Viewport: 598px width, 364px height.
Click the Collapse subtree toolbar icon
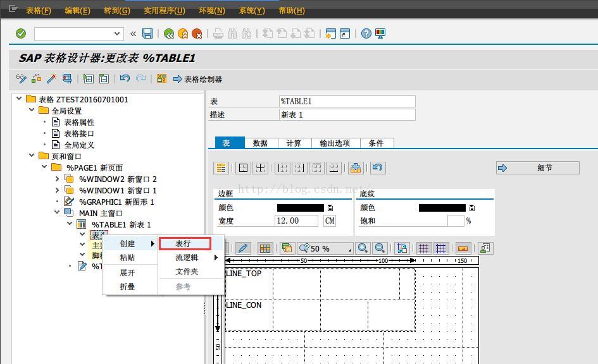click(x=104, y=79)
